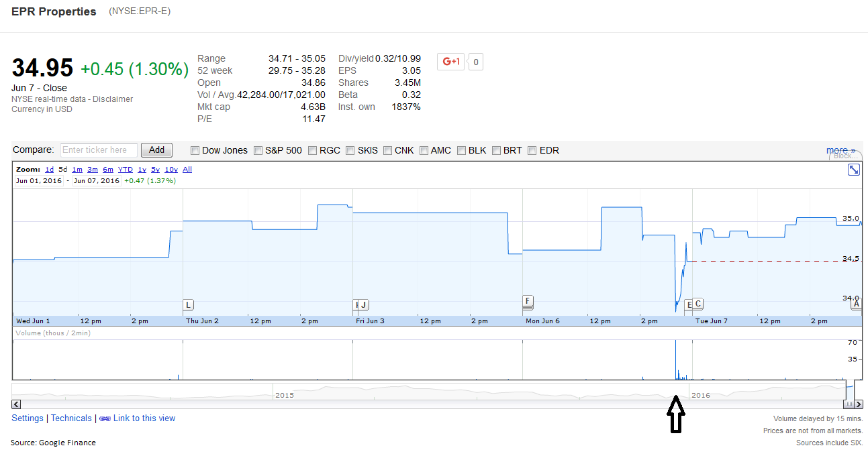
Task: Set chart zoom to 10y
Action: click(171, 170)
